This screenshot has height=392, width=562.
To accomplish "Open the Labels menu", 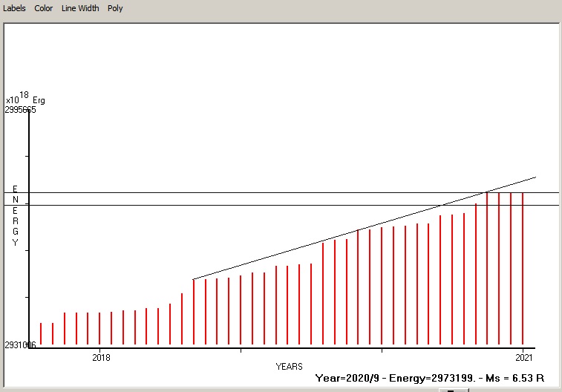I will pos(14,8).
